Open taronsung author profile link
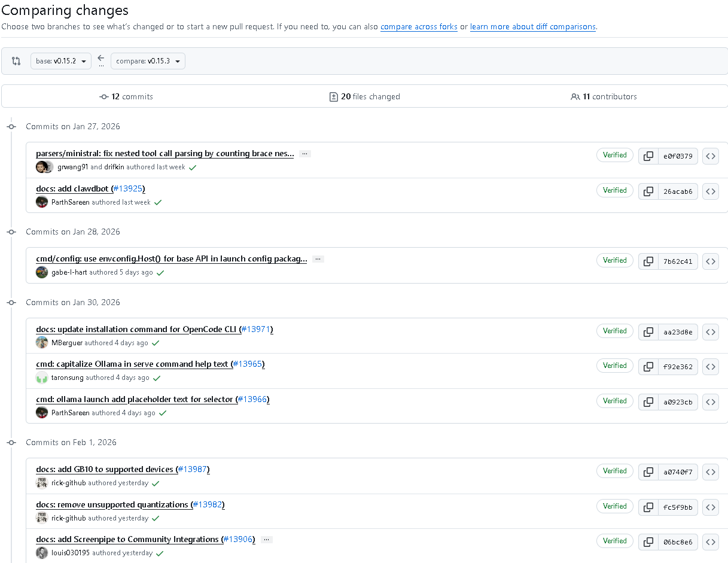 click(x=68, y=378)
